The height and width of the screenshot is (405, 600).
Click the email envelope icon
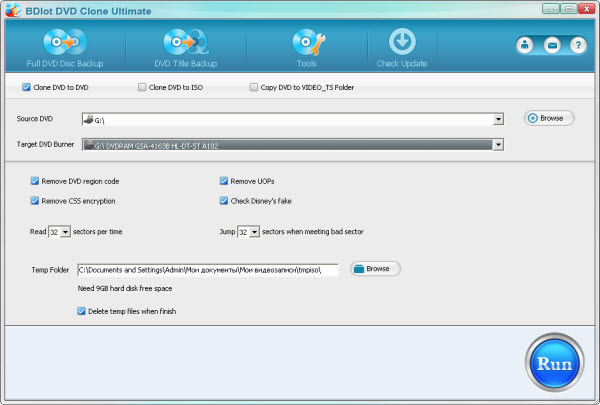(x=551, y=46)
